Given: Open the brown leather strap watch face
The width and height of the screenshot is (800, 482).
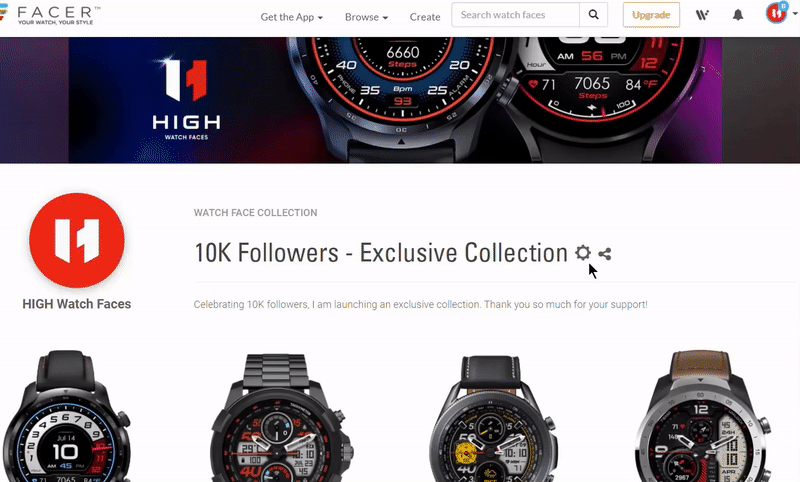Looking at the screenshot, I should point(704,416).
